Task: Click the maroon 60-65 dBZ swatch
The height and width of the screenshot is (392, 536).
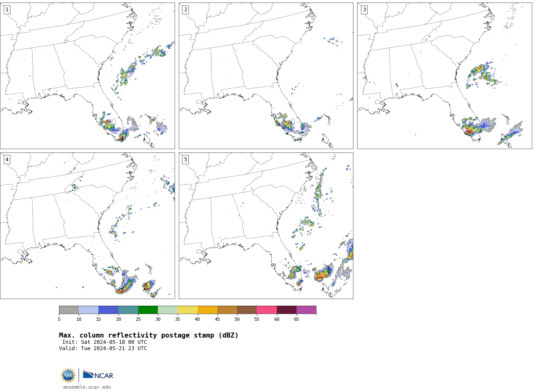Action: coord(286,310)
